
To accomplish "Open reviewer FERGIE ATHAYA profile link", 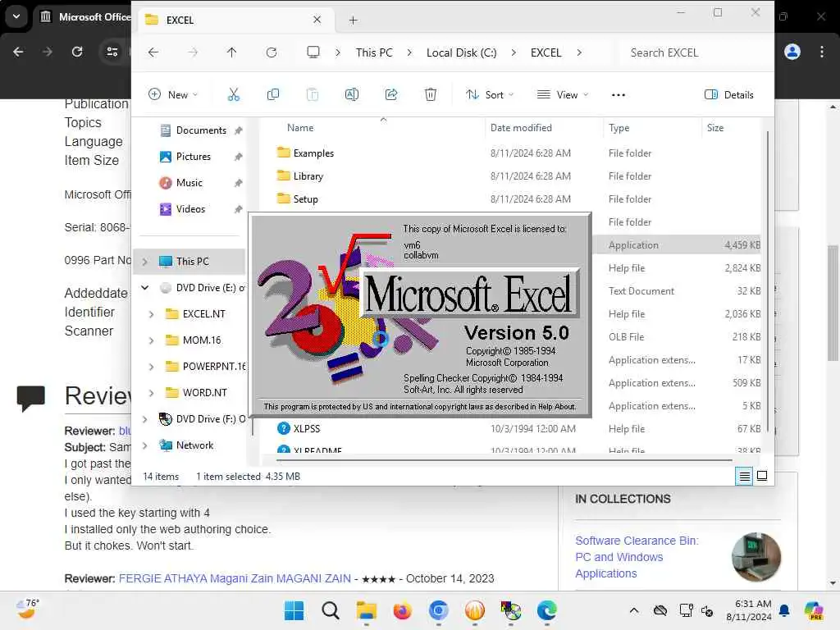I will tap(235, 578).
